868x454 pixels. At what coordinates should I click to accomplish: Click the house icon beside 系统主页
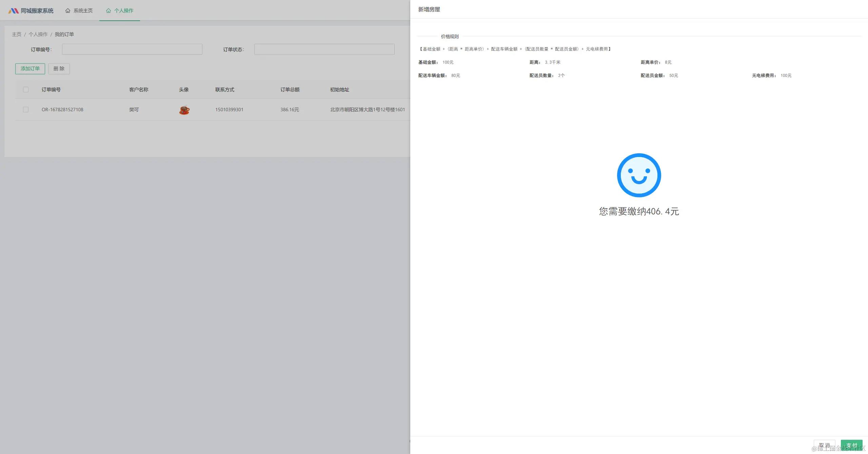68,11
